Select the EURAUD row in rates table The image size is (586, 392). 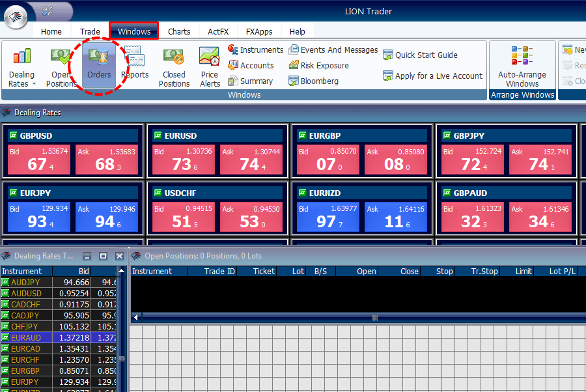(x=26, y=338)
